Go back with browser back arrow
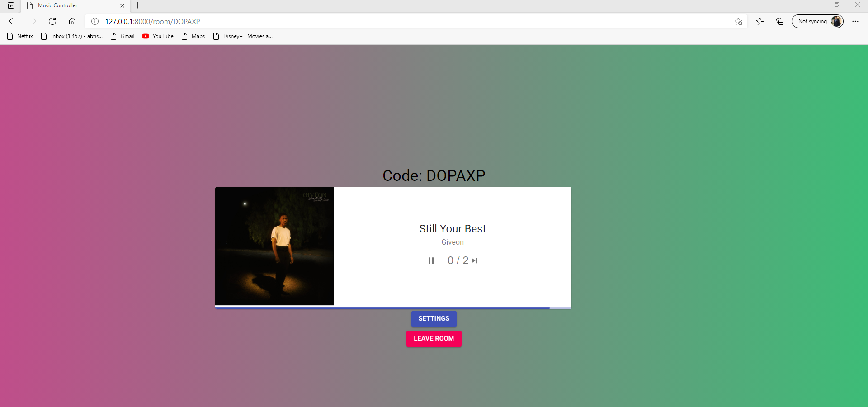868x407 pixels. pos(13,21)
